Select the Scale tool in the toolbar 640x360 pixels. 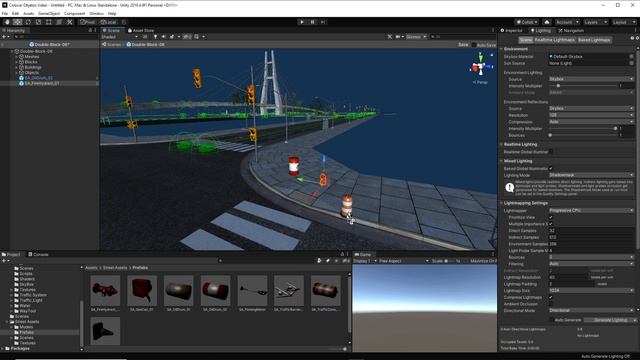click(x=38, y=22)
